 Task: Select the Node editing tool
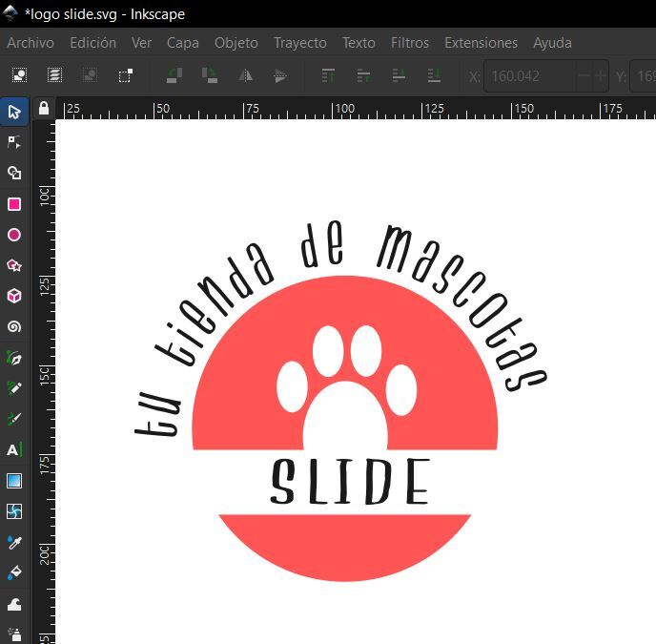click(14, 142)
